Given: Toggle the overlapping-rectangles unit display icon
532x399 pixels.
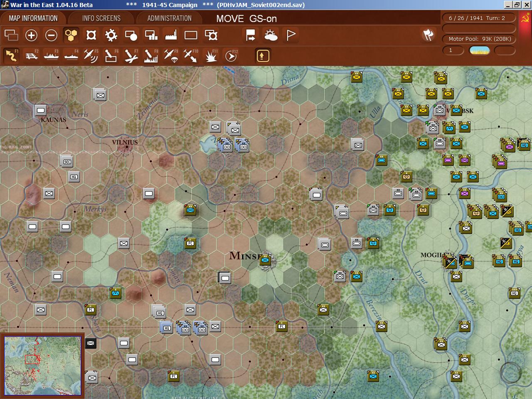Looking at the screenshot, I should (11, 35).
